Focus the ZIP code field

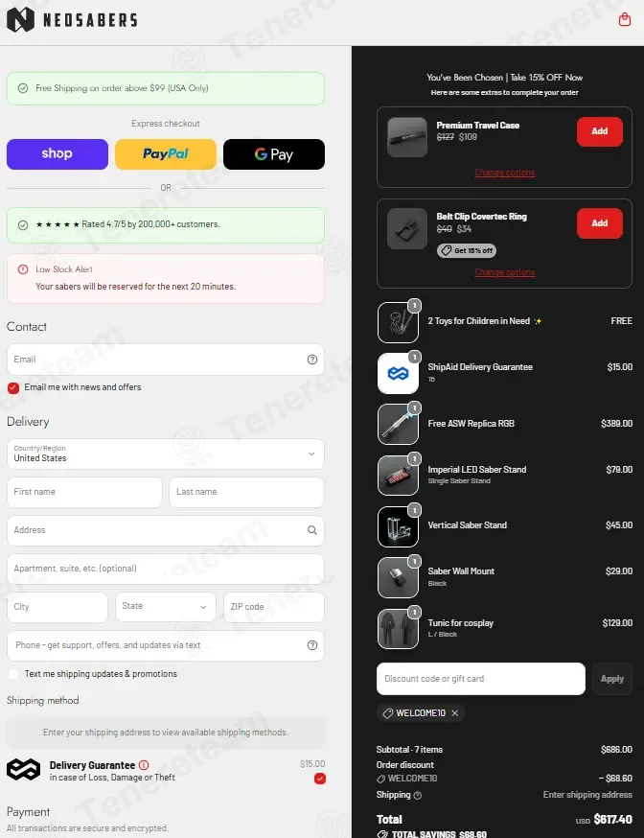pos(274,607)
